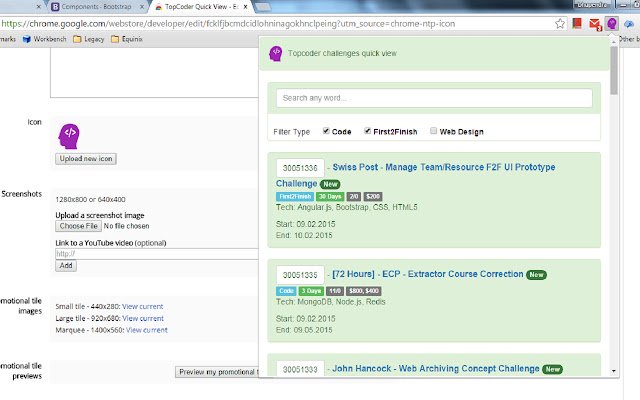Click End: 09.05.2015 text
Viewport: 640px width, 400px height.
pos(304,330)
